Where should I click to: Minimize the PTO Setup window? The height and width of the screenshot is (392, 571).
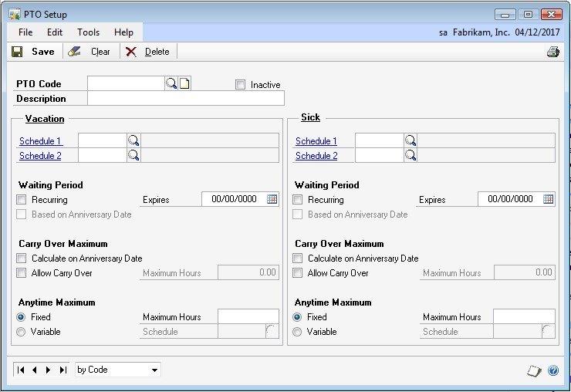(505, 15)
